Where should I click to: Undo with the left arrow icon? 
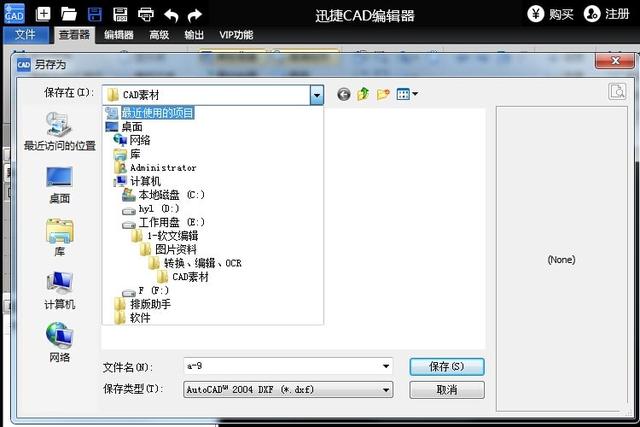click(171, 15)
